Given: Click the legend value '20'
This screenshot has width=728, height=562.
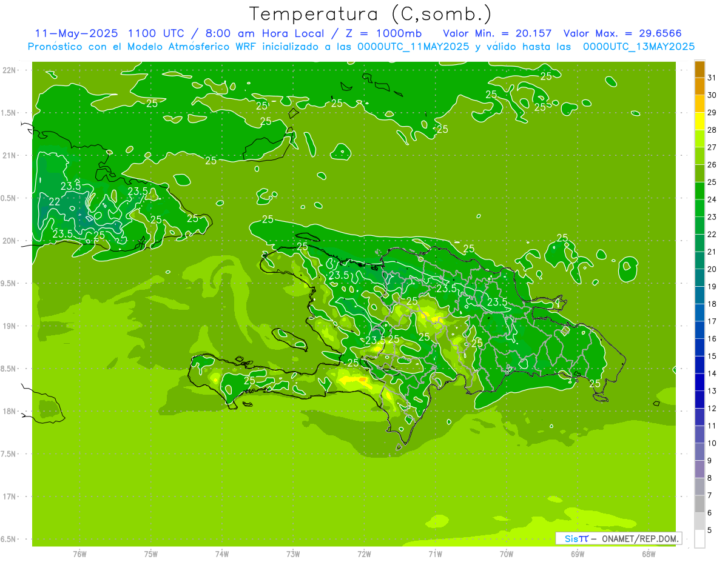Looking at the screenshot, I should click(712, 269).
